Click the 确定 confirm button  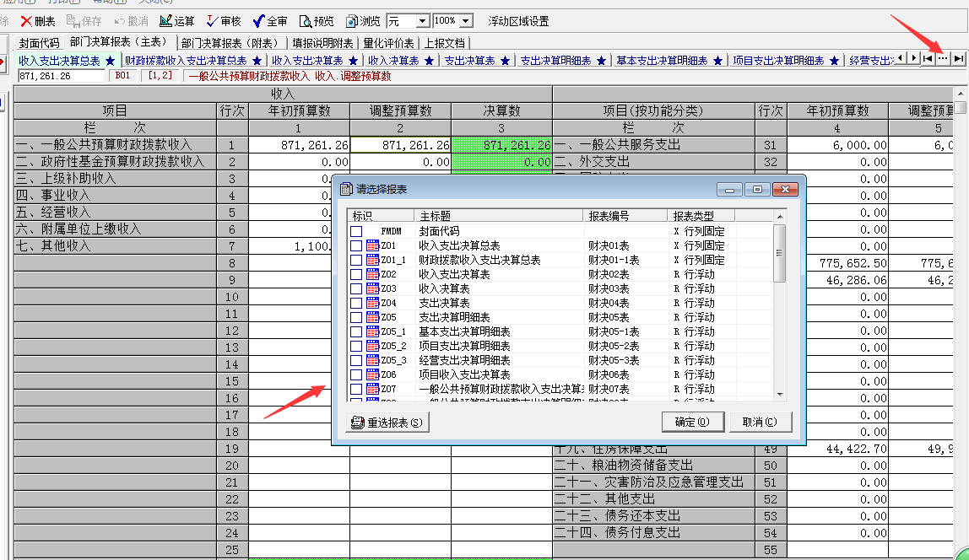(x=692, y=421)
